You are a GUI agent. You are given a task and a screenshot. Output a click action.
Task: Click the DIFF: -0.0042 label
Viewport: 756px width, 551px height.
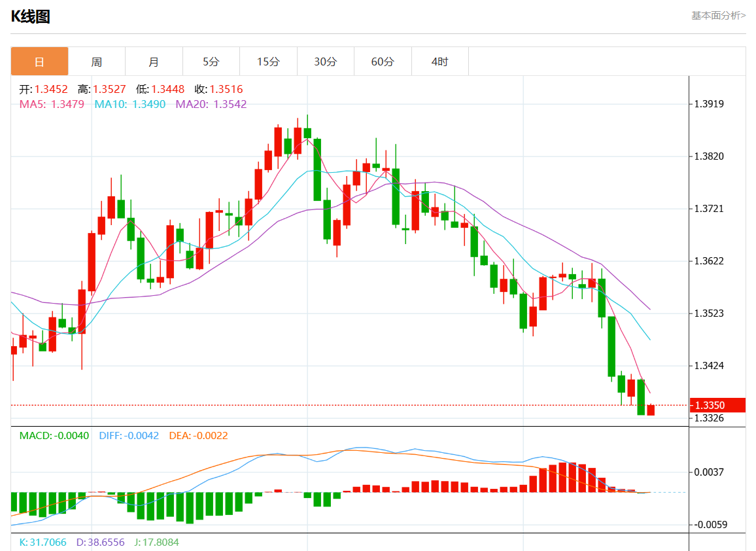(x=129, y=436)
